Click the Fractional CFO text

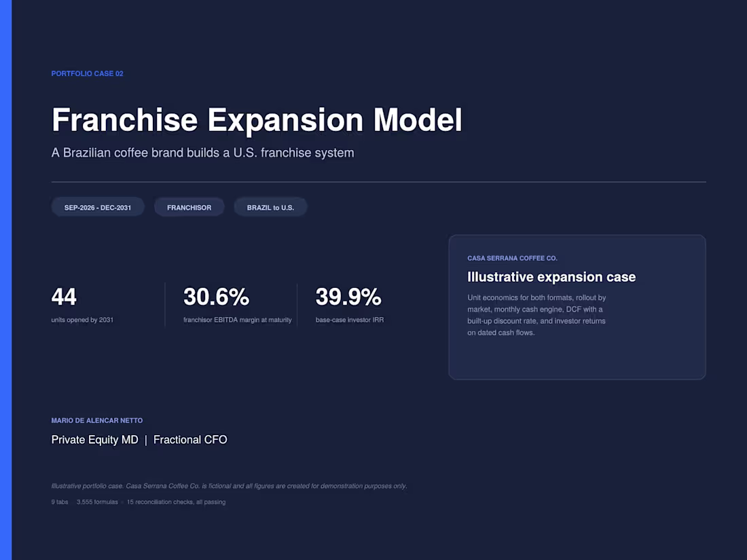click(190, 440)
